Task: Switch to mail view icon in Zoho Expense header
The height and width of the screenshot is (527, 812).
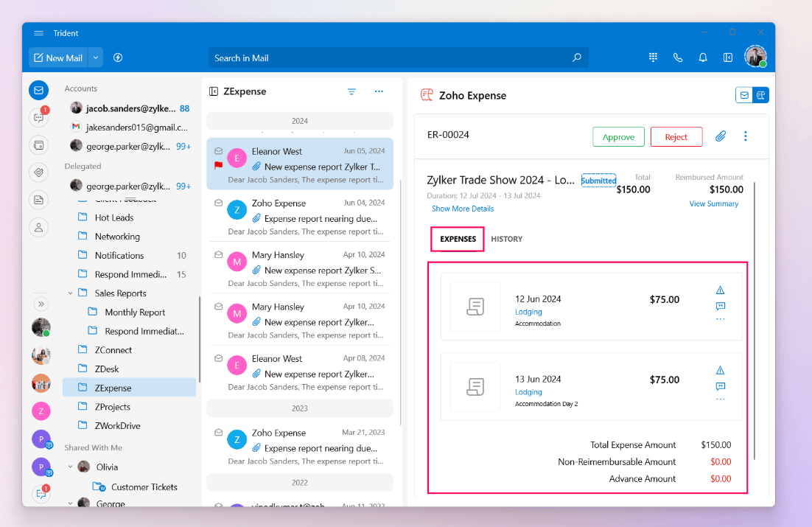Action: [x=744, y=95]
